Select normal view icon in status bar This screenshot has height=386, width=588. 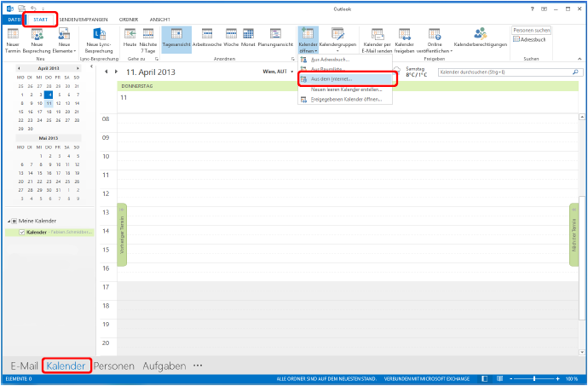click(x=485, y=379)
